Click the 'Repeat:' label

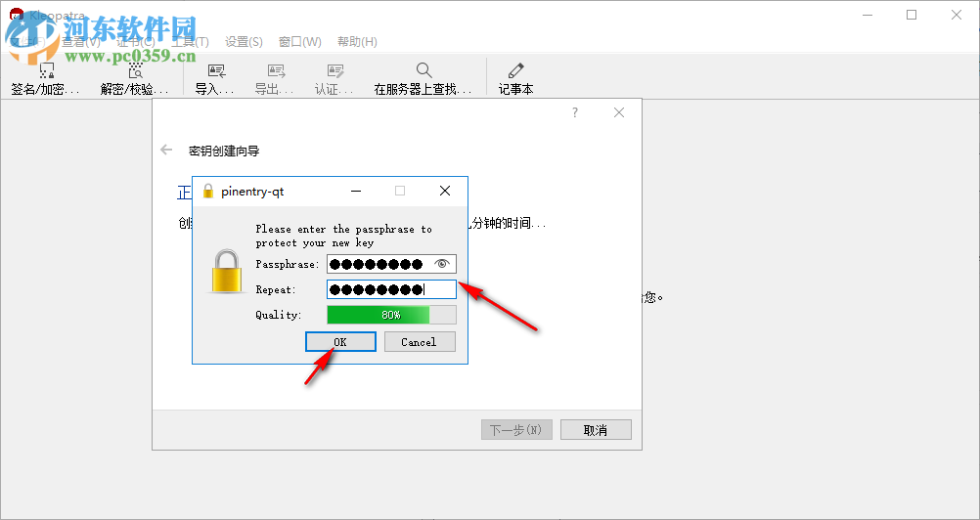coord(276,290)
